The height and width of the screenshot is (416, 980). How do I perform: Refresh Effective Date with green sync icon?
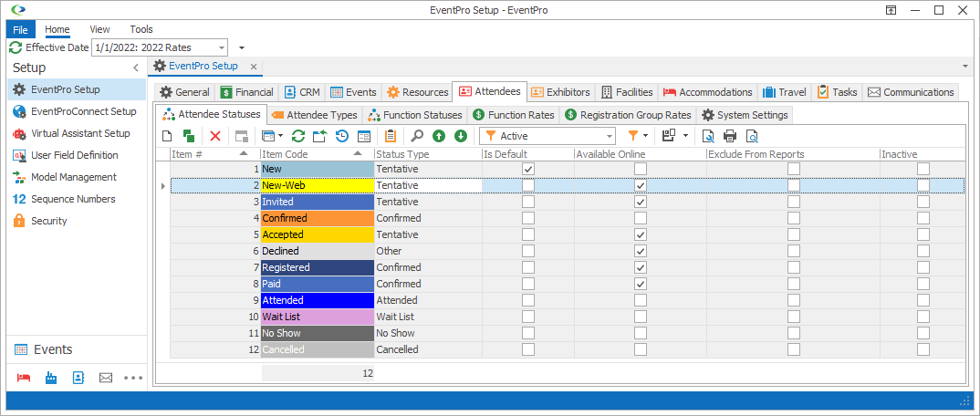tap(16, 47)
